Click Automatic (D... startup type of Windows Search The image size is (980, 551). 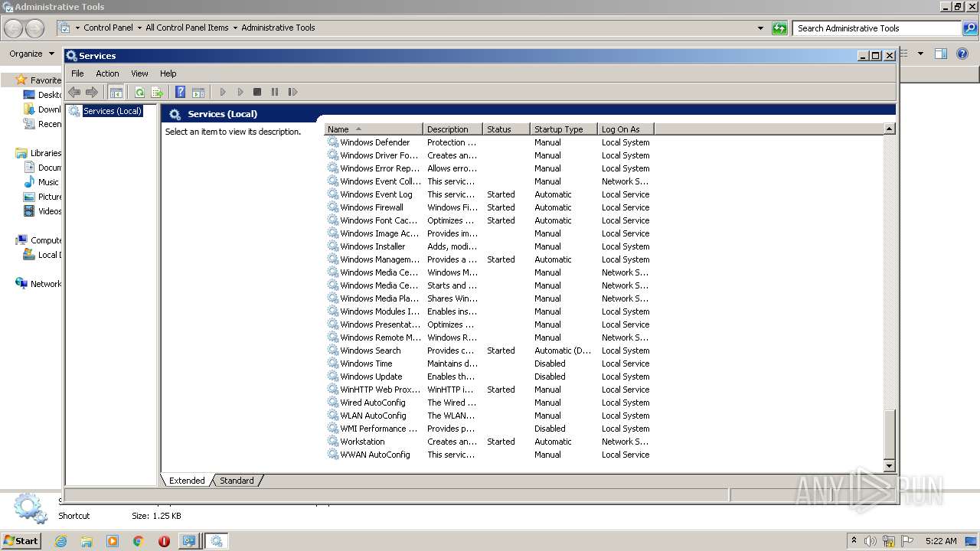tap(563, 350)
